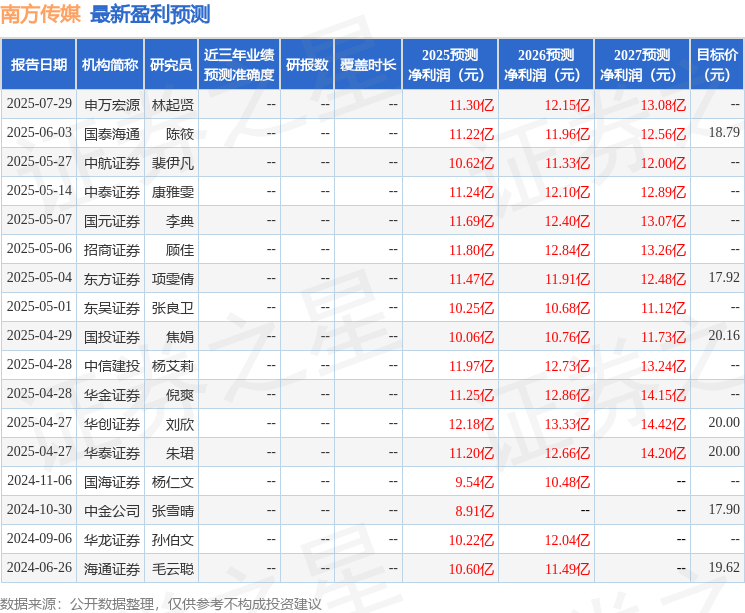The width and height of the screenshot is (745, 613).
Task: Click the 11.69亿 forecast value
Action: tap(471, 220)
